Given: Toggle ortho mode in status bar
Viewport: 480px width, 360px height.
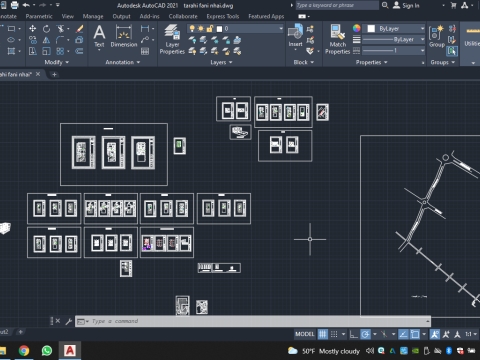Looking at the screenshot, I should (x=354, y=334).
